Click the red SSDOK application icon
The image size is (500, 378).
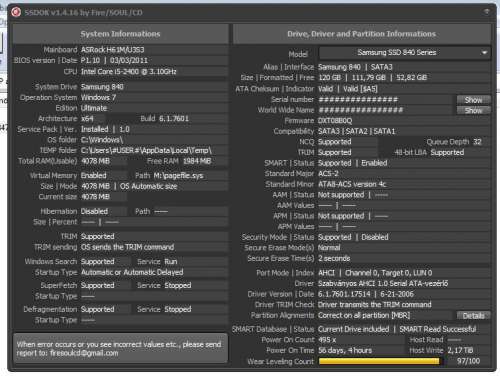coord(16,12)
